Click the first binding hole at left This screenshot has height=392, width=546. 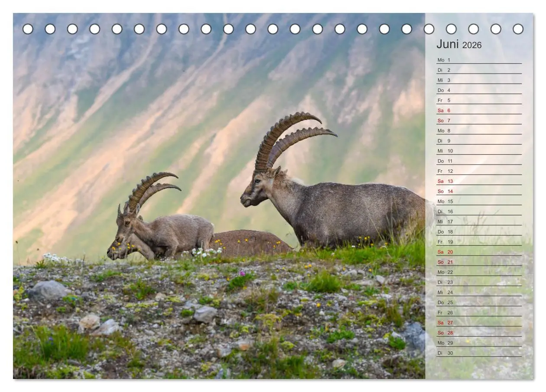28,29
